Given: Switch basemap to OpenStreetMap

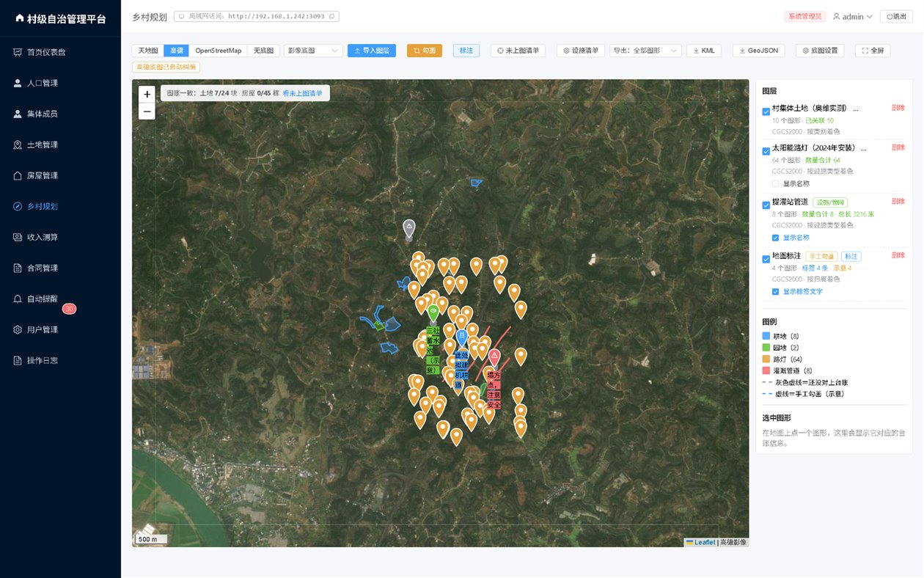Looking at the screenshot, I should (218, 51).
